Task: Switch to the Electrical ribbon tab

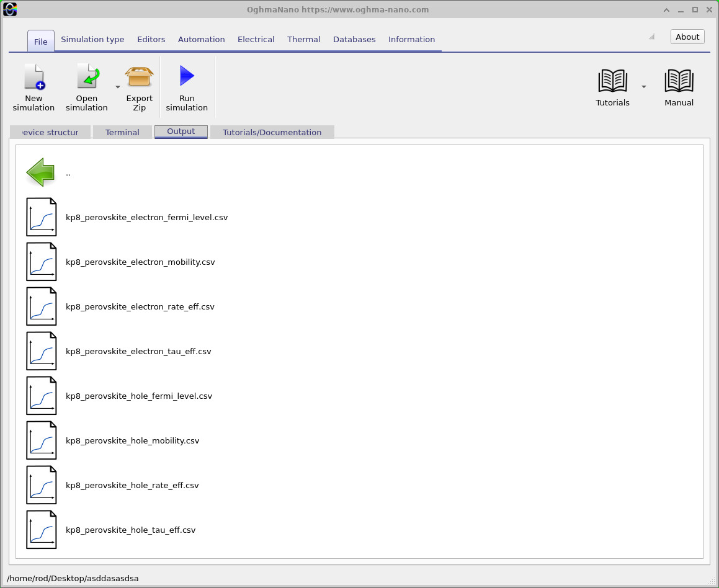Action: tap(256, 40)
